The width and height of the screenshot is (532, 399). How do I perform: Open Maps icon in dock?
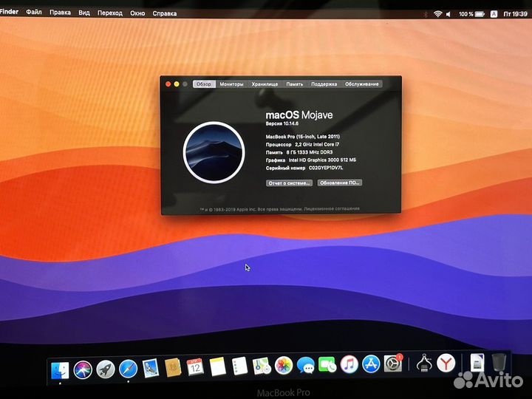coord(262,366)
